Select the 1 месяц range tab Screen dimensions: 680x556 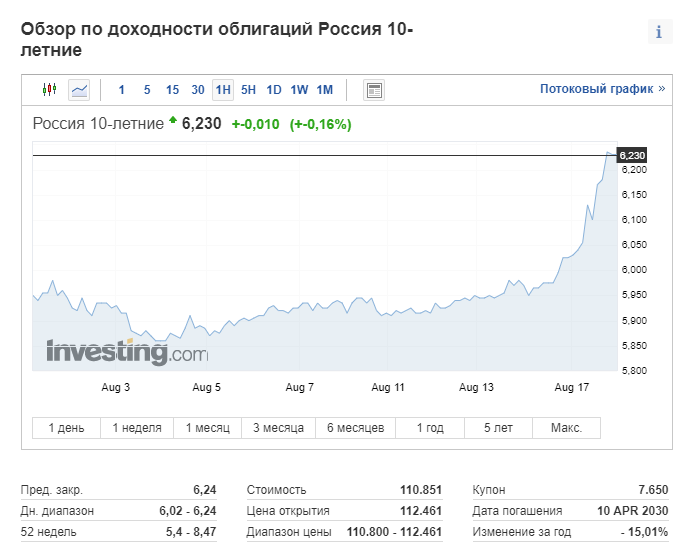tap(208, 428)
